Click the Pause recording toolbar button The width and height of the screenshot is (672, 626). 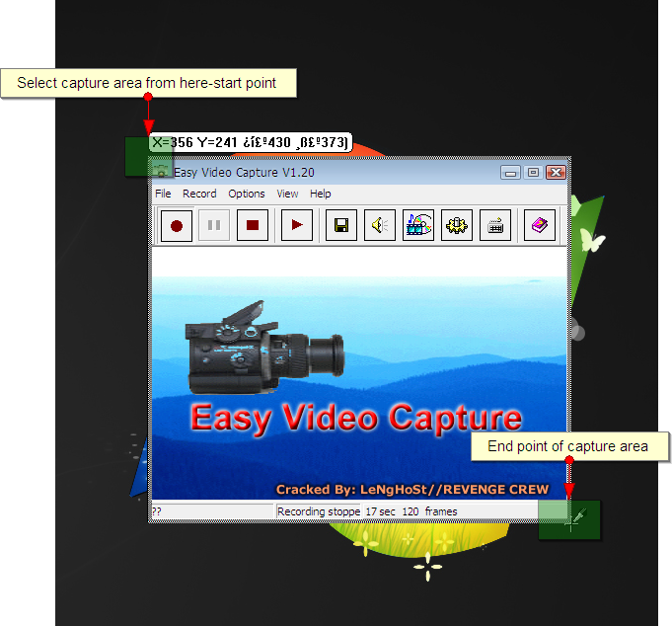click(214, 225)
